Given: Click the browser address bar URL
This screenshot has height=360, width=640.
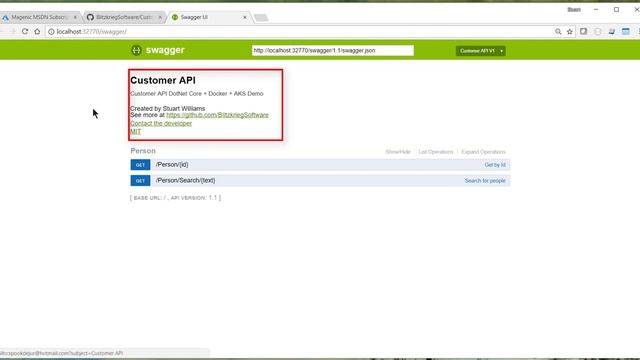Looking at the screenshot, I should pyautogui.click(x=92, y=31).
